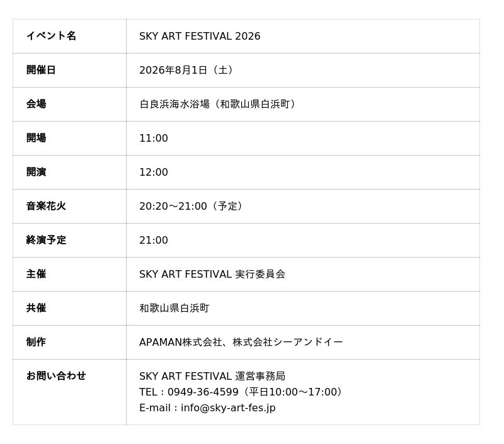This screenshot has height=444, width=504.
Task: Click the phone number 0949-36-4599
Action: 203,392
